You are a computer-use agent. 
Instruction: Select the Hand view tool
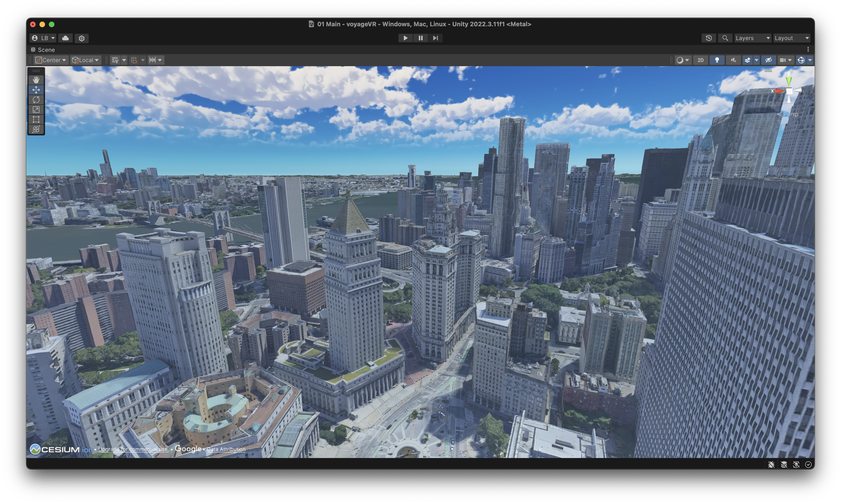tap(36, 80)
